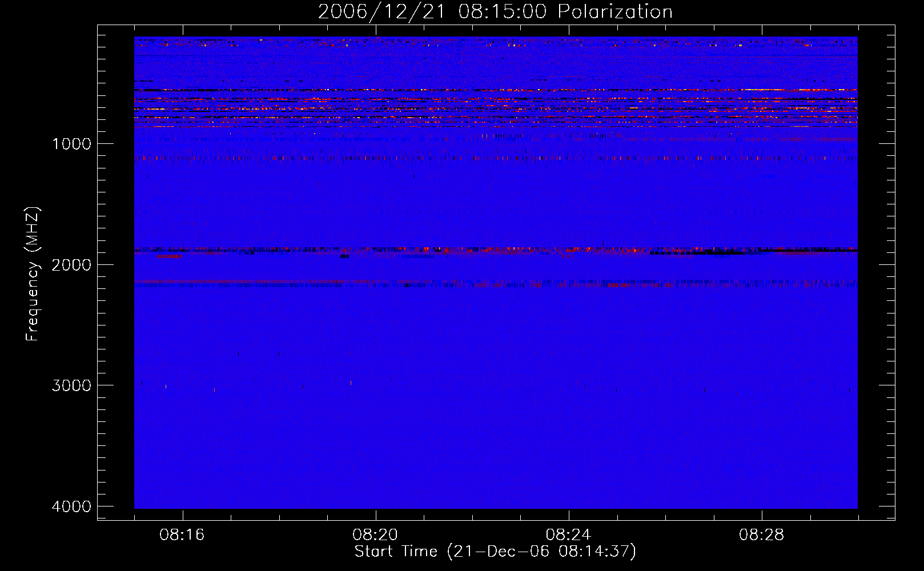
Task: Click the 08:16 time tick label
Action: 182,535
